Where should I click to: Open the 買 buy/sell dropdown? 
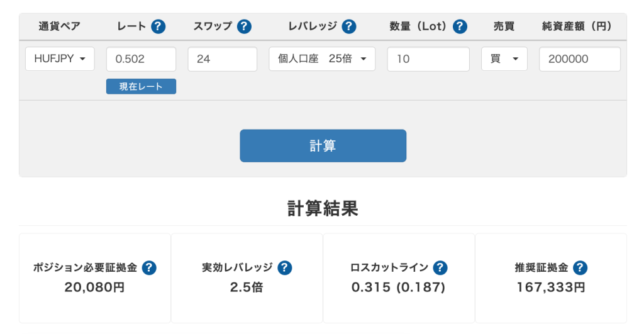[504, 59]
